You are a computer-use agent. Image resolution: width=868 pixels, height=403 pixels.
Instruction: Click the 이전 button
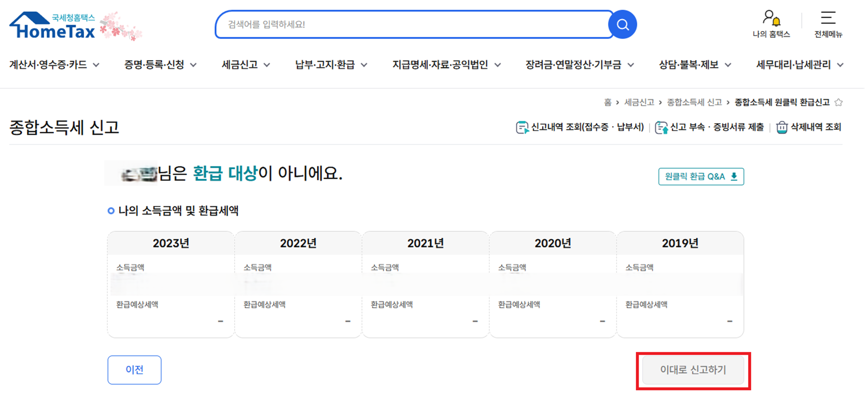point(134,370)
